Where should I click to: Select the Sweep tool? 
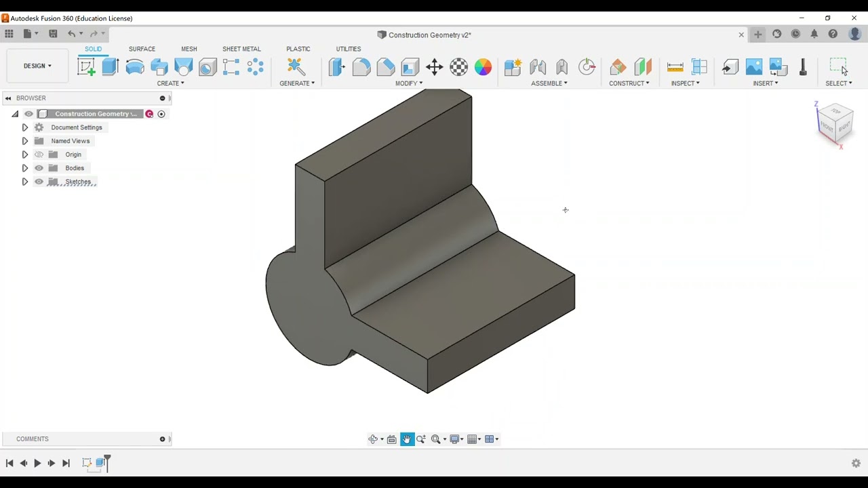[x=159, y=66]
